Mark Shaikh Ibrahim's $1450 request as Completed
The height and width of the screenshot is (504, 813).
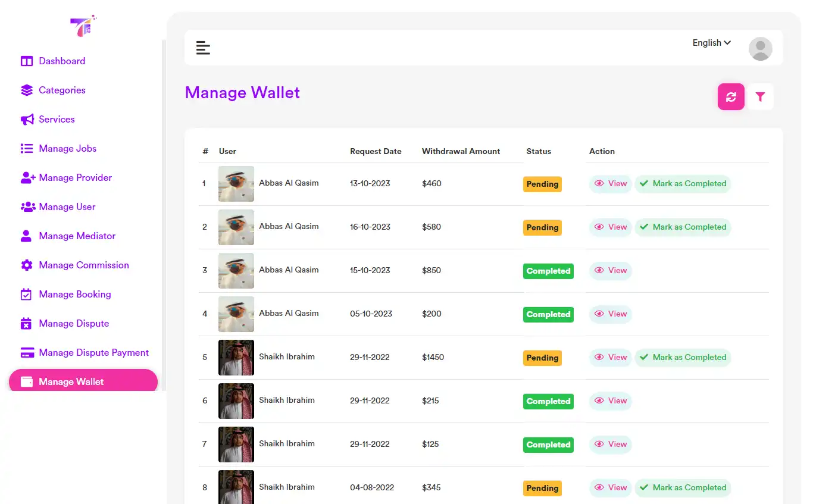683,358
